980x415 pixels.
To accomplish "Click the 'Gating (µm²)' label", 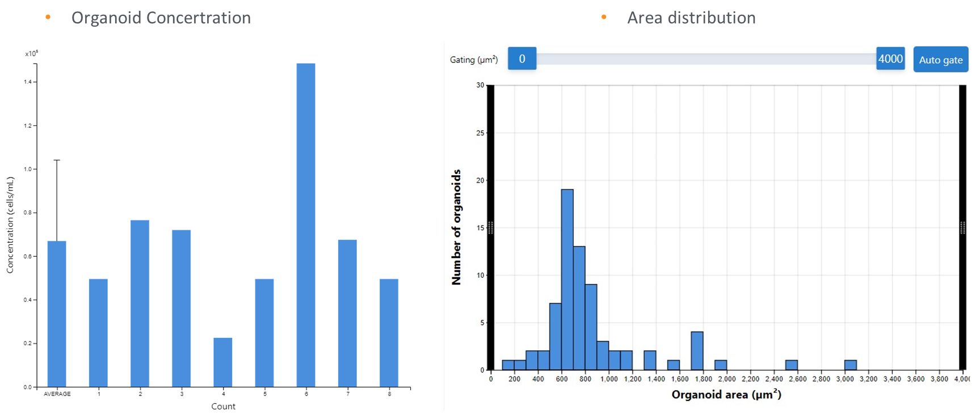I will (474, 60).
